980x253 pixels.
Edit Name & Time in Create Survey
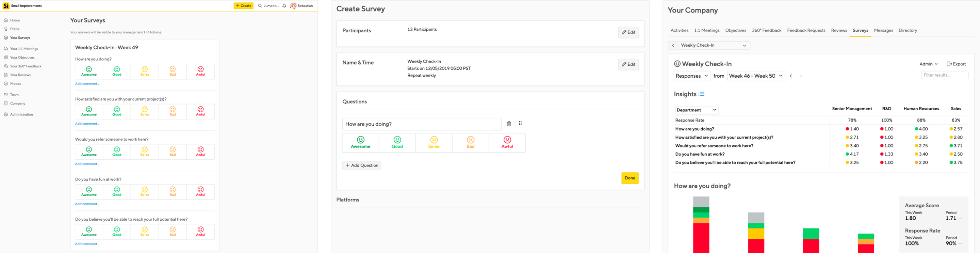[628, 64]
